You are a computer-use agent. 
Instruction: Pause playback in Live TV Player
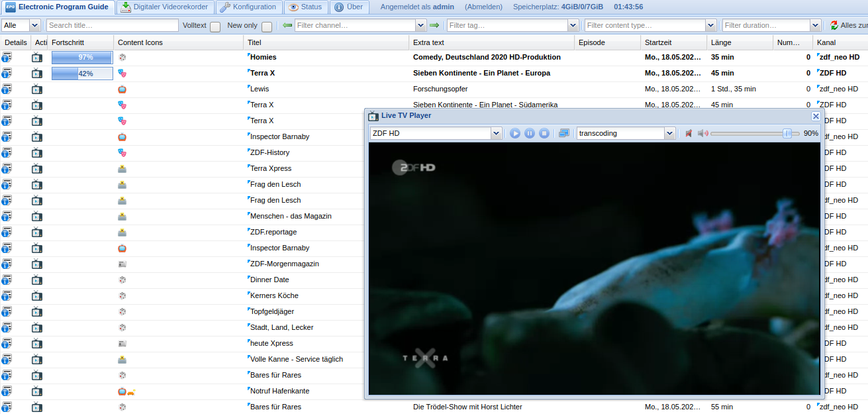[530, 133]
